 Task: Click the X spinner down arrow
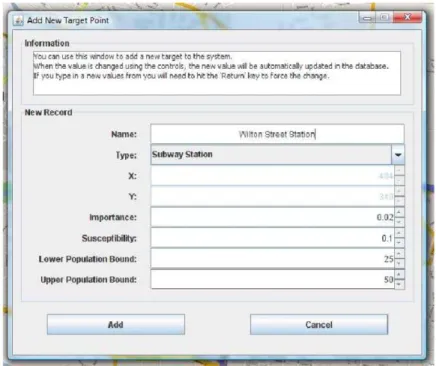click(399, 181)
